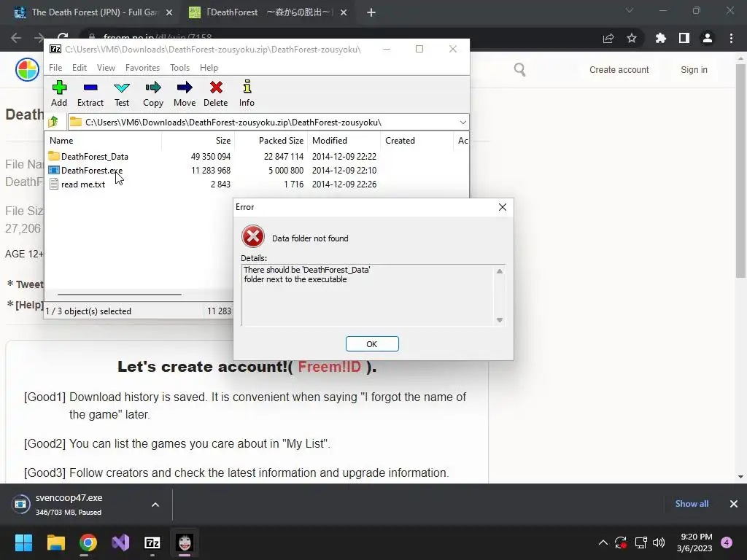Open Chrome extensions puzzle icon
Screen dimensions: 747x560
point(661,38)
